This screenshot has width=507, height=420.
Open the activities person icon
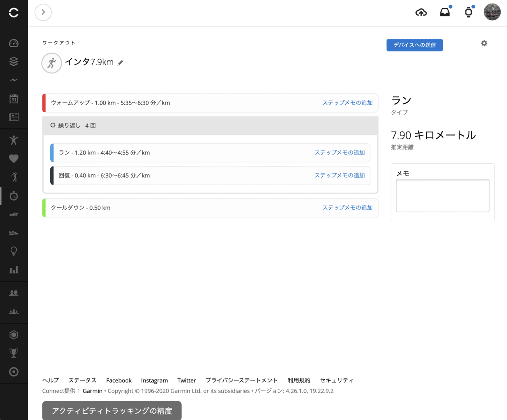[x=14, y=140]
